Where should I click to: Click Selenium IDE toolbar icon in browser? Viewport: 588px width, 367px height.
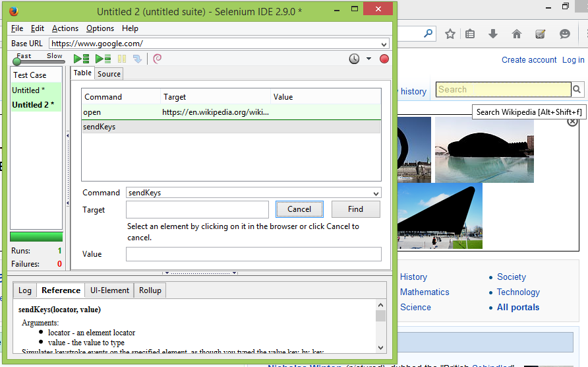click(x=540, y=34)
